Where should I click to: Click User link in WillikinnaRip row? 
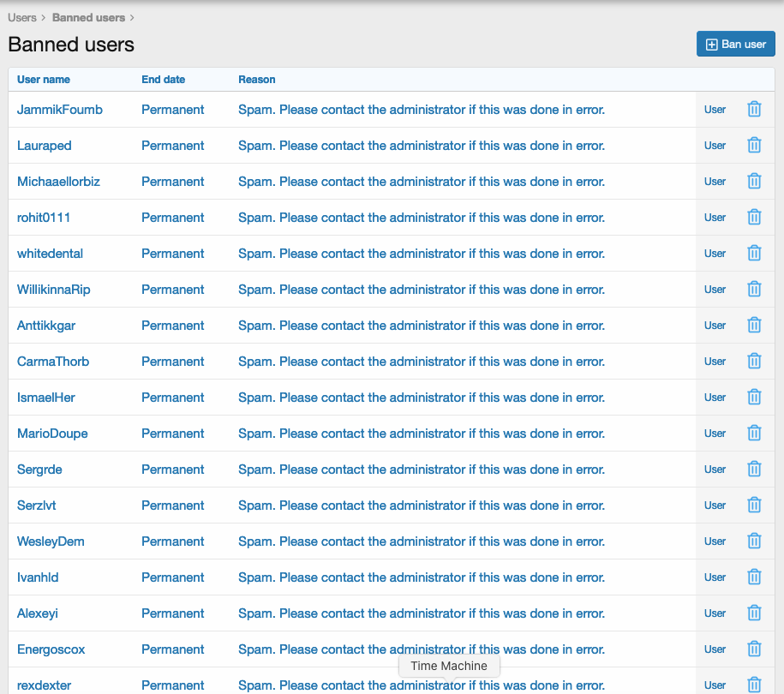point(715,290)
